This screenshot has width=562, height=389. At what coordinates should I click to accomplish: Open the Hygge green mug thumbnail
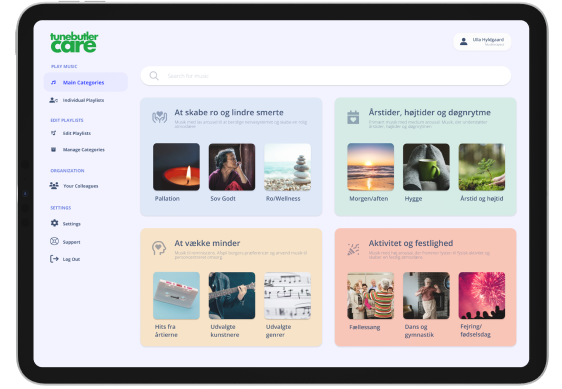426,167
